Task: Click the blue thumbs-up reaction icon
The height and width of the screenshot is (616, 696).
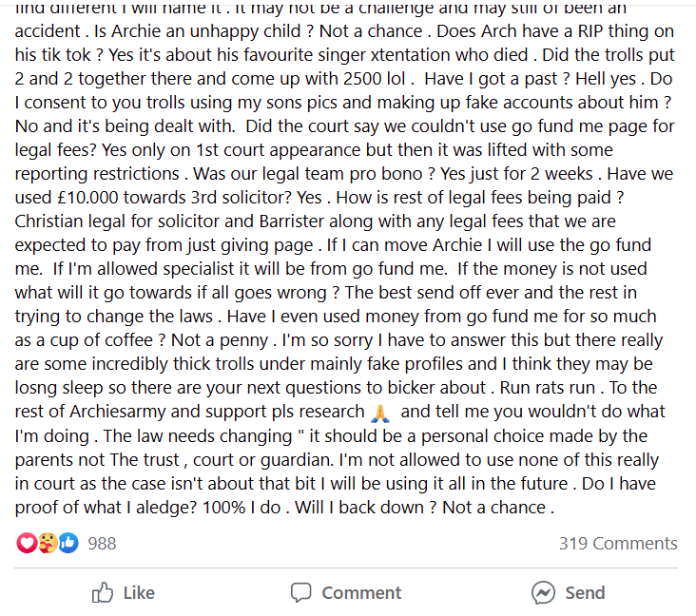Action: coord(68,543)
